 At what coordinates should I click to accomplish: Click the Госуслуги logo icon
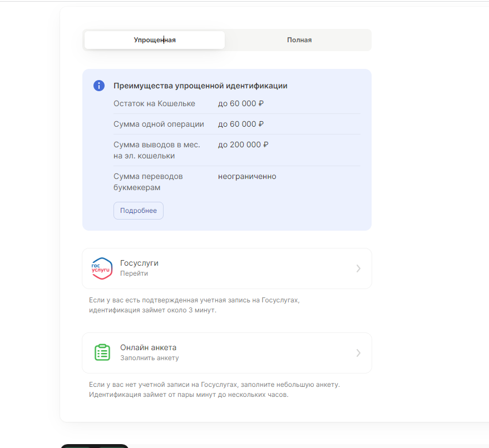click(x=101, y=268)
